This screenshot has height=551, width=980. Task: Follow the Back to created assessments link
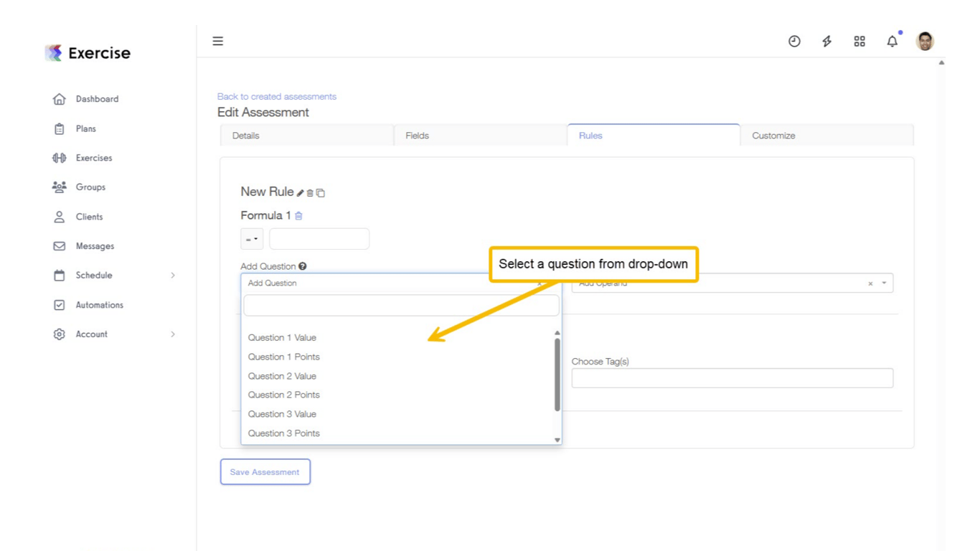coord(276,96)
